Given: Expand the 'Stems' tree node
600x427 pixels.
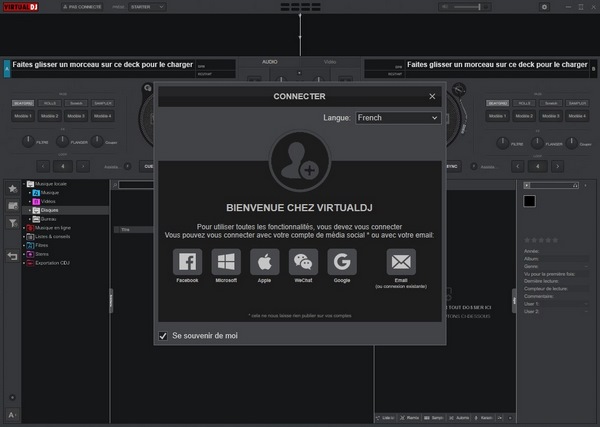Looking at the screenshot, I should (x=24, y=254).
